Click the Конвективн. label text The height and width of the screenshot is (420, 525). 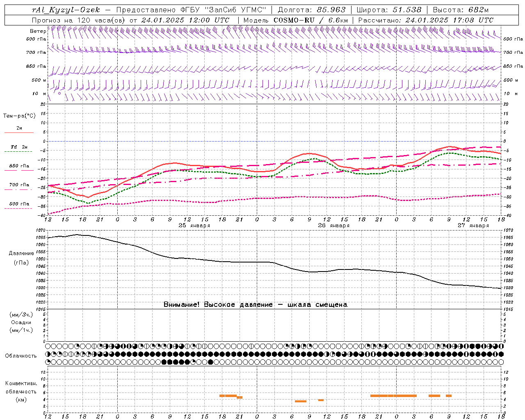tap(21, 383)
